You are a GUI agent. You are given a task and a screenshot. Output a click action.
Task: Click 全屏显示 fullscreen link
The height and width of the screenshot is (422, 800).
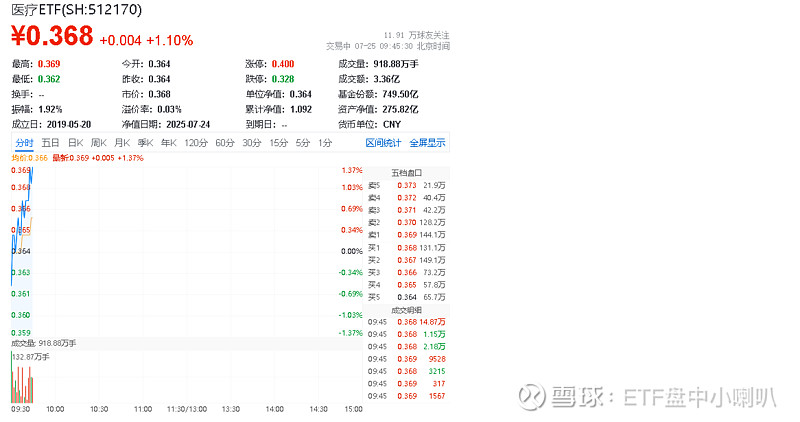[x=428, y=143]
